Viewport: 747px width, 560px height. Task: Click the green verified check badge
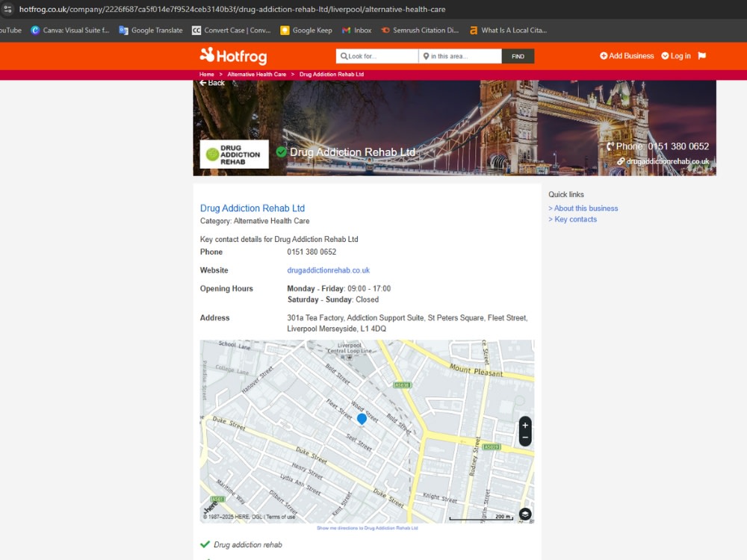(x=281, y=152)
